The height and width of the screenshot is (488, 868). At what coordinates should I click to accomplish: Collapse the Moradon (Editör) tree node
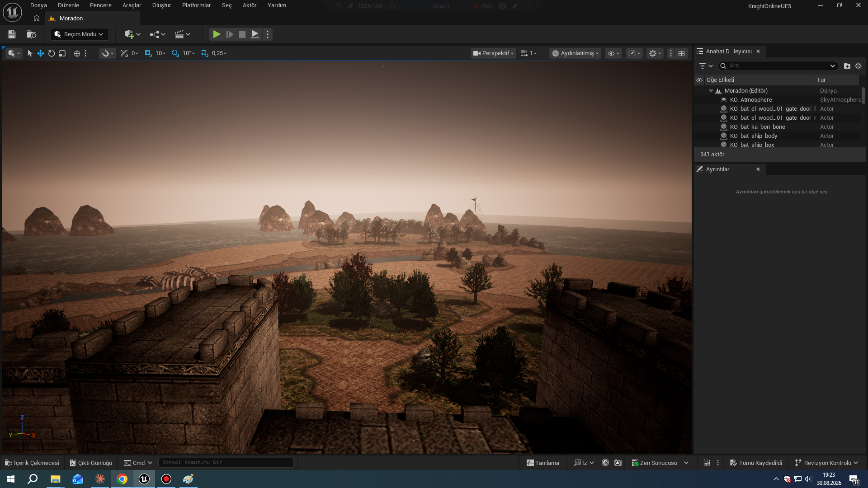coord(711,91)
